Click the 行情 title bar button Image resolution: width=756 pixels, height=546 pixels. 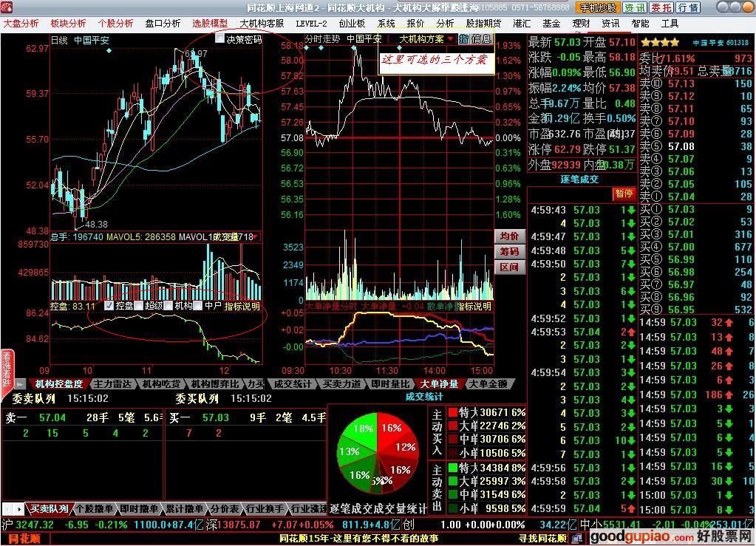688,7
